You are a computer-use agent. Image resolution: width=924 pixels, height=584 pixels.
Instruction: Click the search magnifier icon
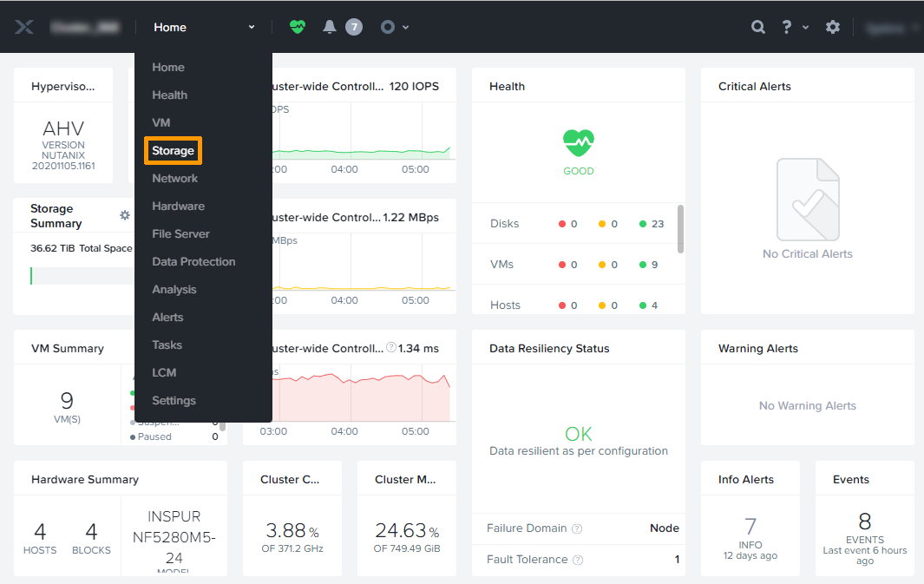click(758, 27)
